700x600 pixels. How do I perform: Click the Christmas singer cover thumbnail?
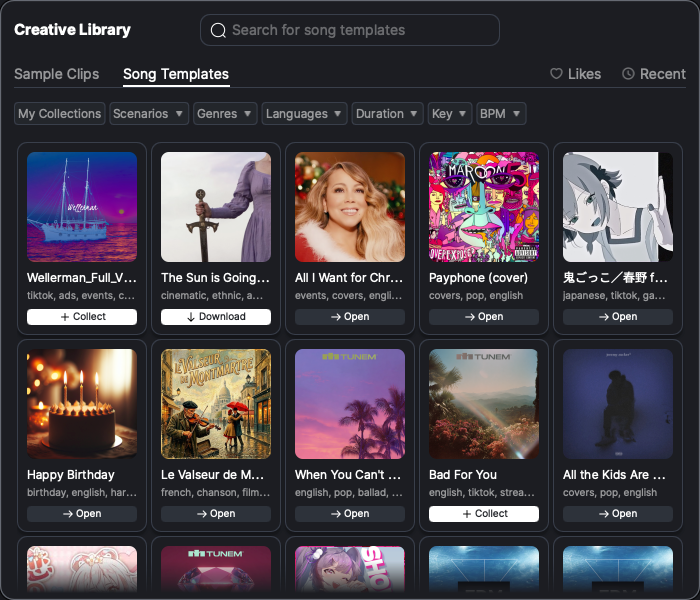(350, 207)
